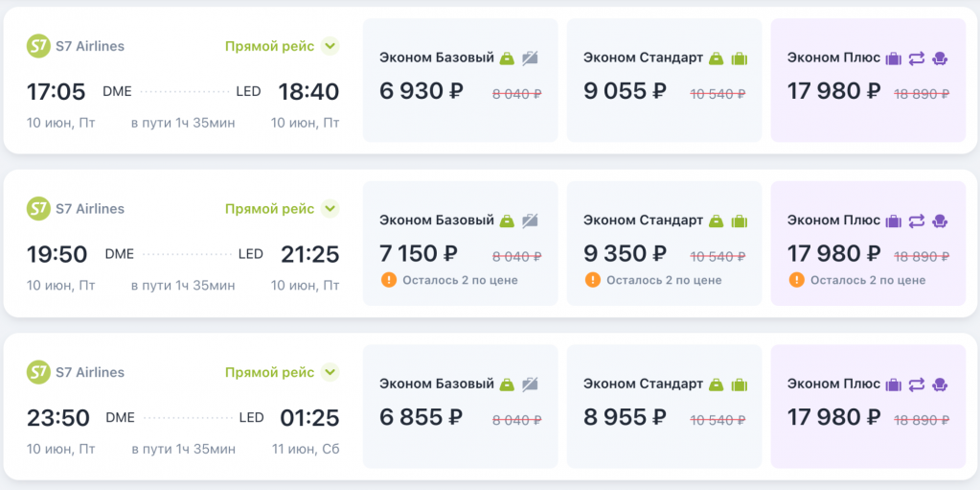Click exchange arrows icon on 19:50 Эконом Плюс
Viewport: 980px width, 490px height.
[x=916, y=221]
